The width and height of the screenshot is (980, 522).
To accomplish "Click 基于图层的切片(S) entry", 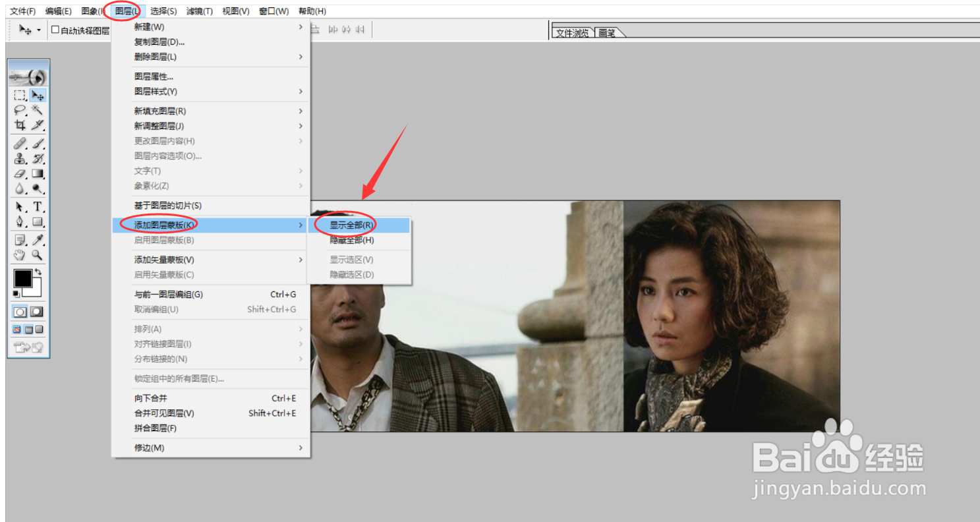I will coord(210,206).
